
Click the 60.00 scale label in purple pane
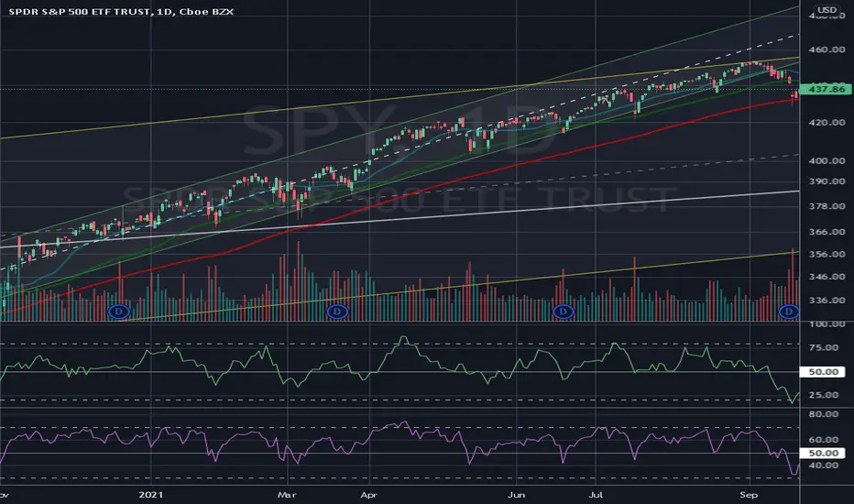pos(824,439)
